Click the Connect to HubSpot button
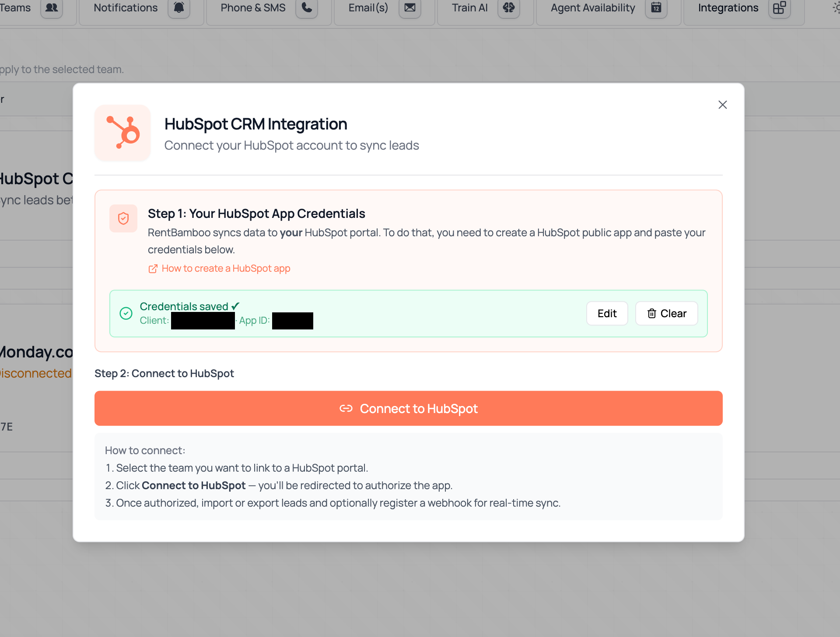Image resolution: width=840 pixels, height=637 pixels. point(409,408)
